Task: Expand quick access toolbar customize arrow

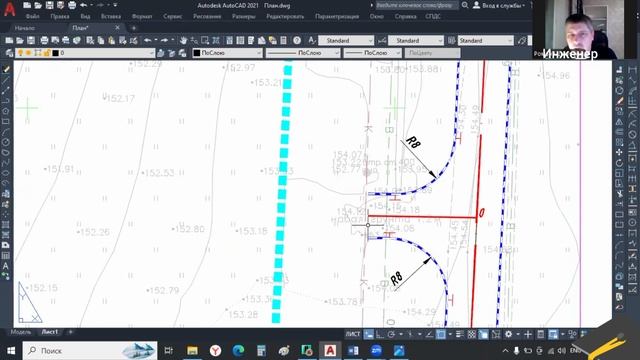Action: [115, 5]
